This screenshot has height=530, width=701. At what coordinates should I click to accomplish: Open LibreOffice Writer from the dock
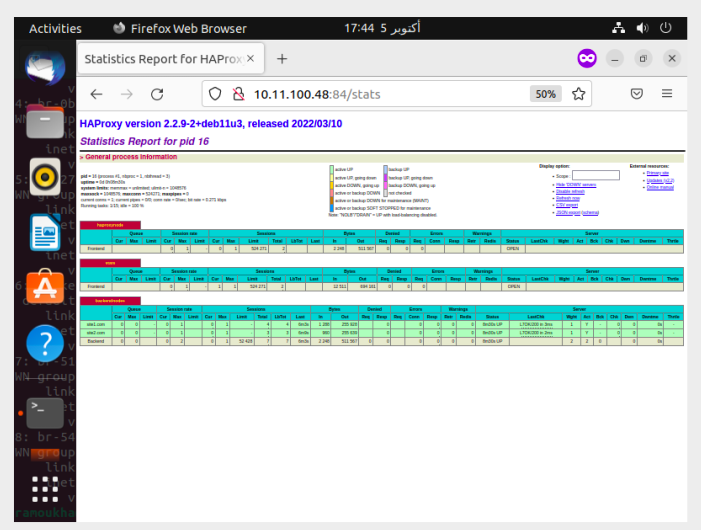point(45,232)
